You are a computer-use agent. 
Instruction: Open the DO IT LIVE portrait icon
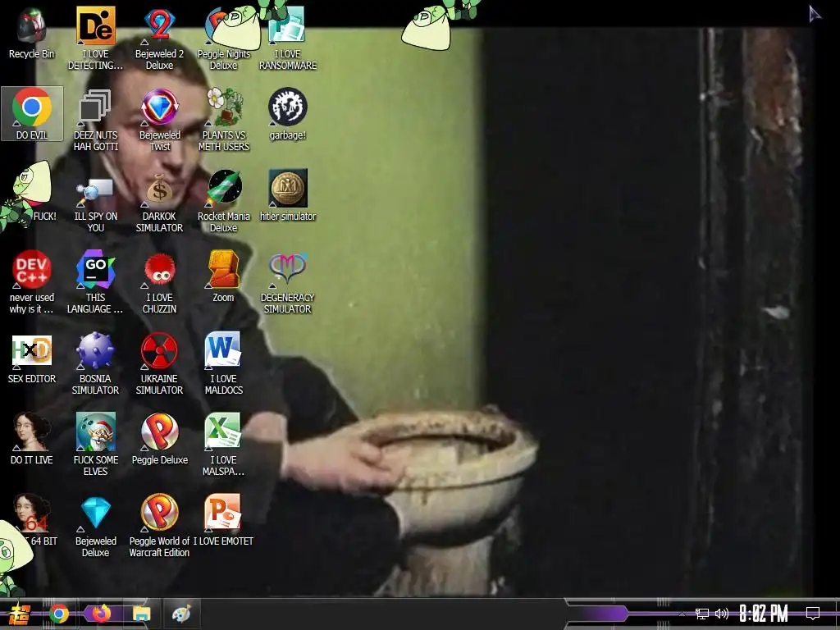(32, 439)
